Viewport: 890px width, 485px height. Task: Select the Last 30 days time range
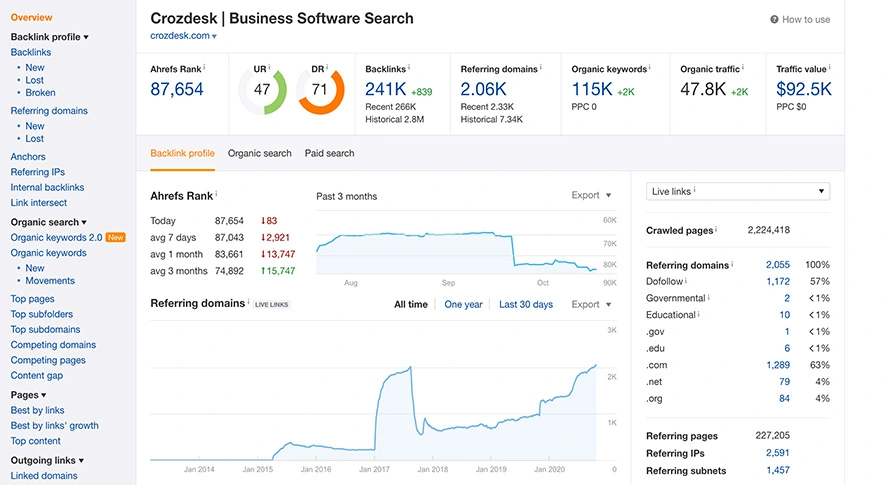(525, 305)
